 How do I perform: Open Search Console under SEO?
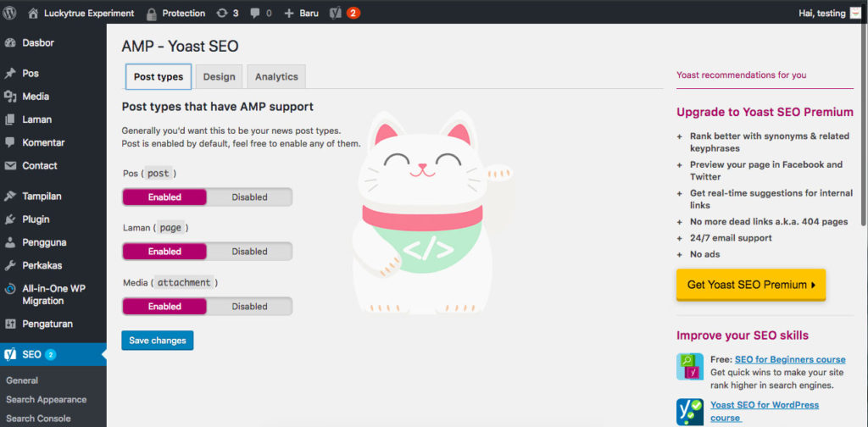point(38,419)
